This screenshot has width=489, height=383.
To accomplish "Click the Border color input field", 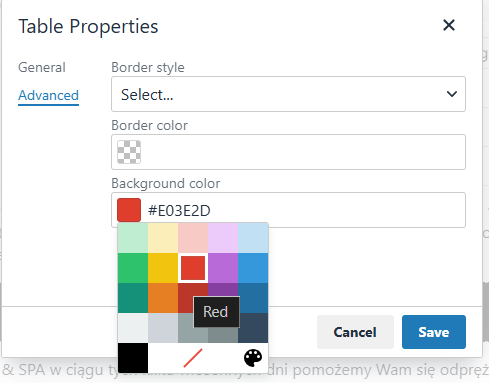I will [288, 152].
